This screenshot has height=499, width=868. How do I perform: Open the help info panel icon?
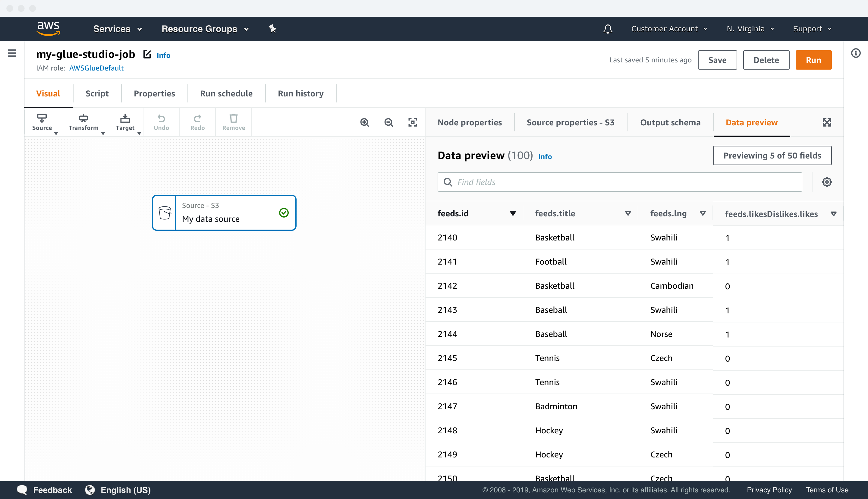pyautogui.click(x=856, y=53)
